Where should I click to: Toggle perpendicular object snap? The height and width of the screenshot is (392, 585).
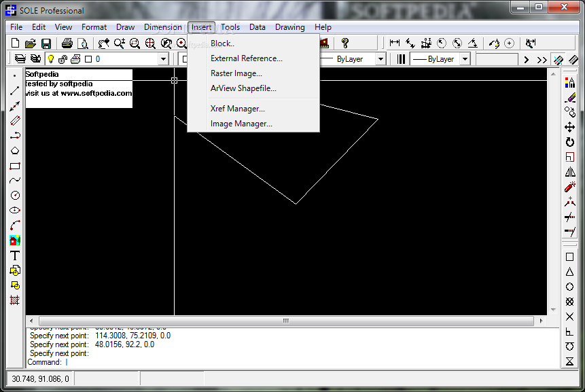pos(569,332)
